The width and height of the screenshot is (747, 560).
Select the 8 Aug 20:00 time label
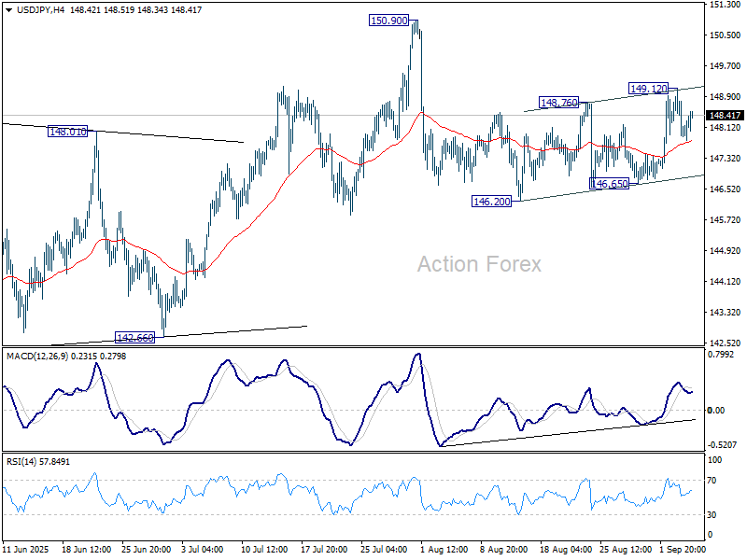(503, 550)
